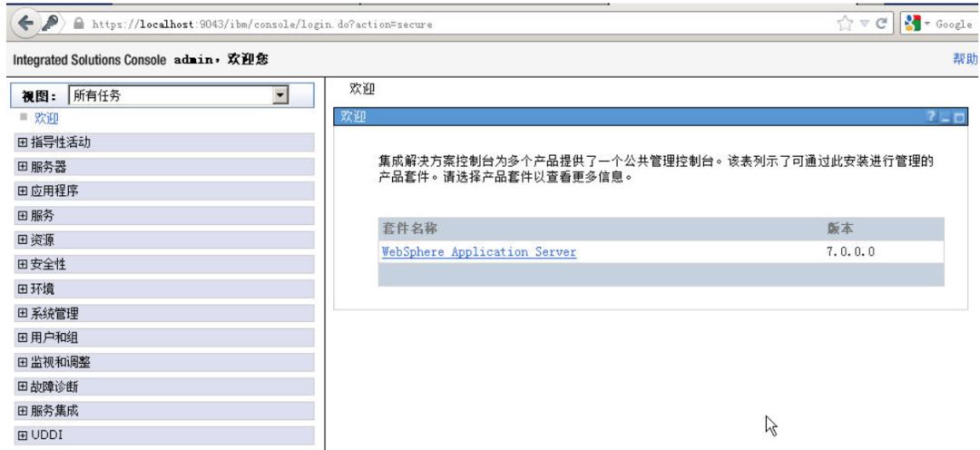This screenshot has width=980, height=450.
Task: Open the bookmark star's dropdown arrow
Action: tap(863, 24)
